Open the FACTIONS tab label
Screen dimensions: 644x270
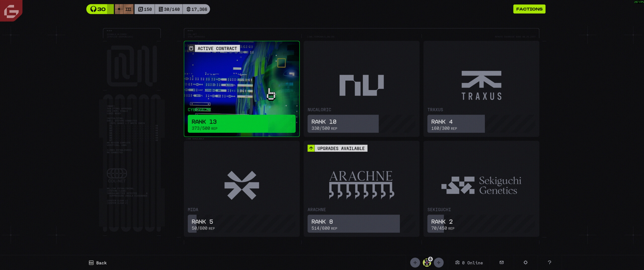pos(529,9)
